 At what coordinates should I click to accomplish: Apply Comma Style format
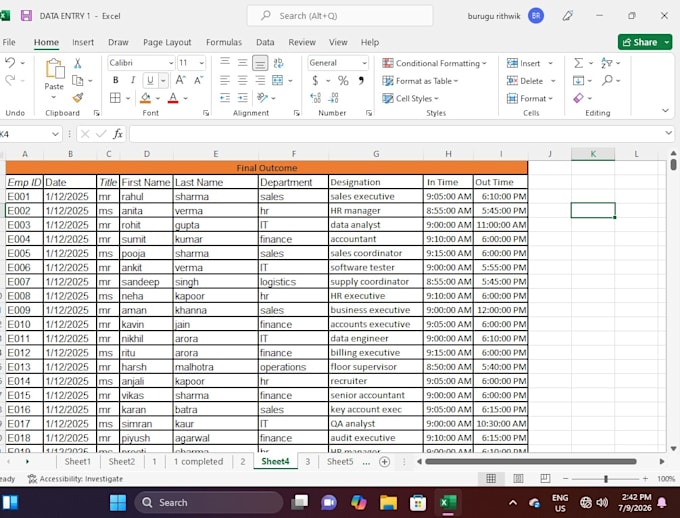point(361,81)
